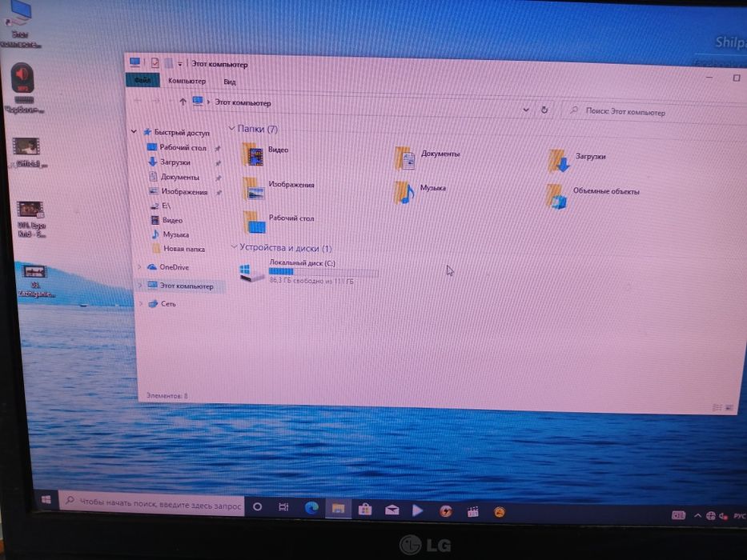
Task: Open the clapperboard video app on taskbar
Action: pyautogui.click(x=472, y=512)
